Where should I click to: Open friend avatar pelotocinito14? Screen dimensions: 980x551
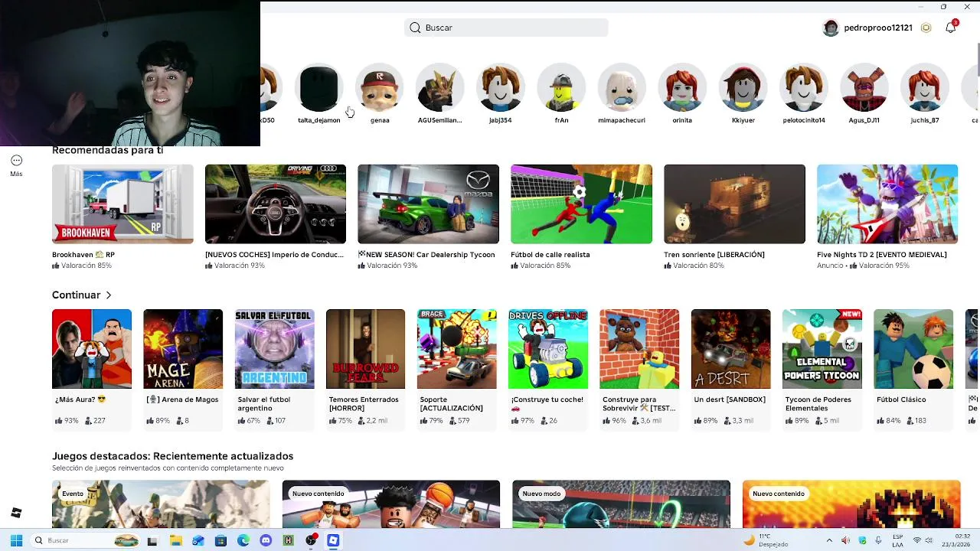tap(804, 89)
